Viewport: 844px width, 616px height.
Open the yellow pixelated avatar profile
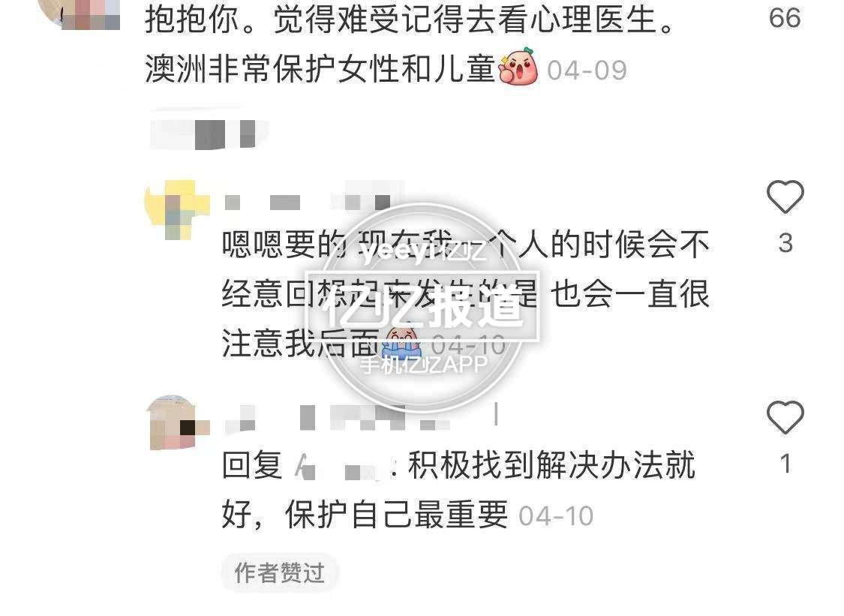pyautogui.click(x=176, y=209)
